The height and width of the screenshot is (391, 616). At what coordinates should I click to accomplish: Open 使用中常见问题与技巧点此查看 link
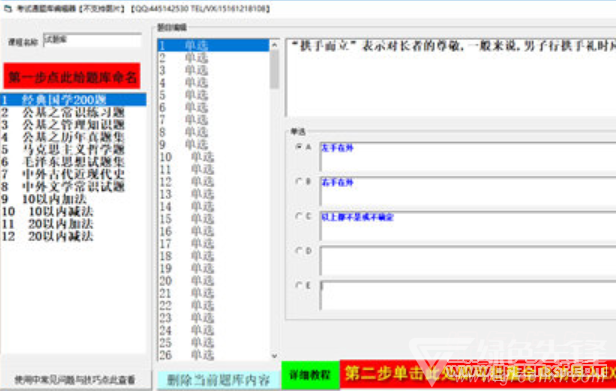coord(75,380)
